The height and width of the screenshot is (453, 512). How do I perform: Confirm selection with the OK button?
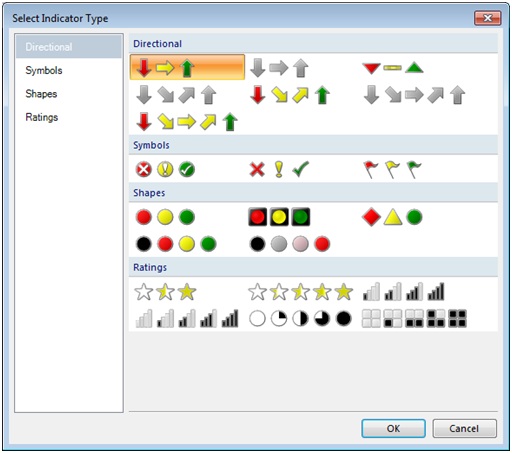pos(393,428)
